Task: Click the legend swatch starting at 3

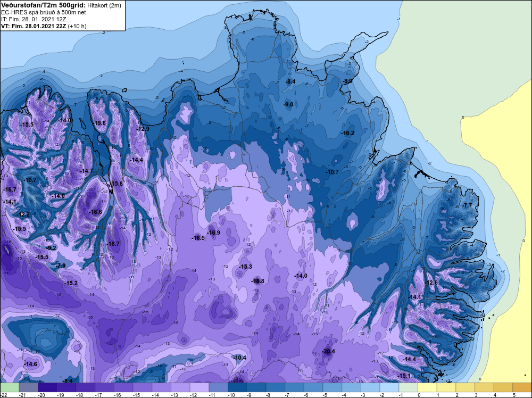Action: [485, 387]
